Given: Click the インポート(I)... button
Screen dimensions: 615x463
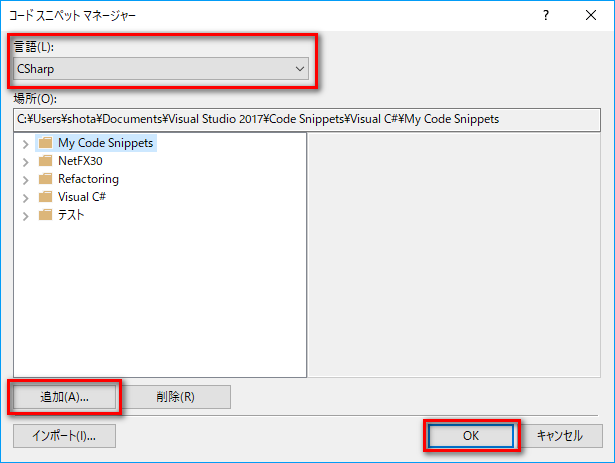Looking at the screenshot, I should [64, 436].
